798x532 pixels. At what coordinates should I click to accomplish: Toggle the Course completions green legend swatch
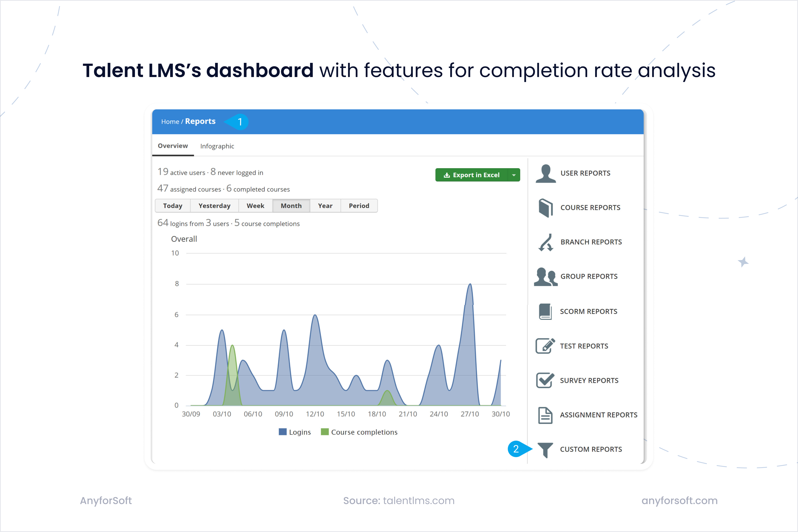[325, 432]
